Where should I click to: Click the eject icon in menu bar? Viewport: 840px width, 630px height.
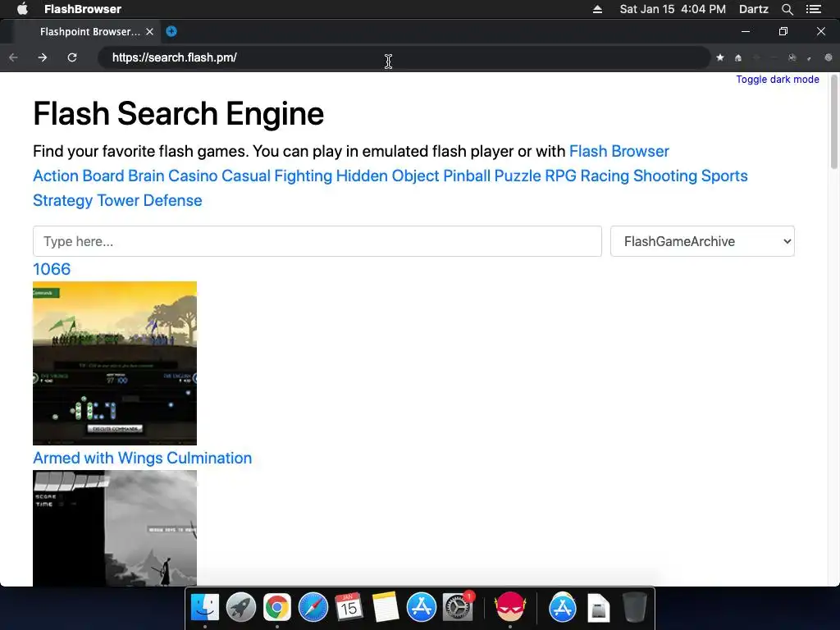click(x=597, y=9)
